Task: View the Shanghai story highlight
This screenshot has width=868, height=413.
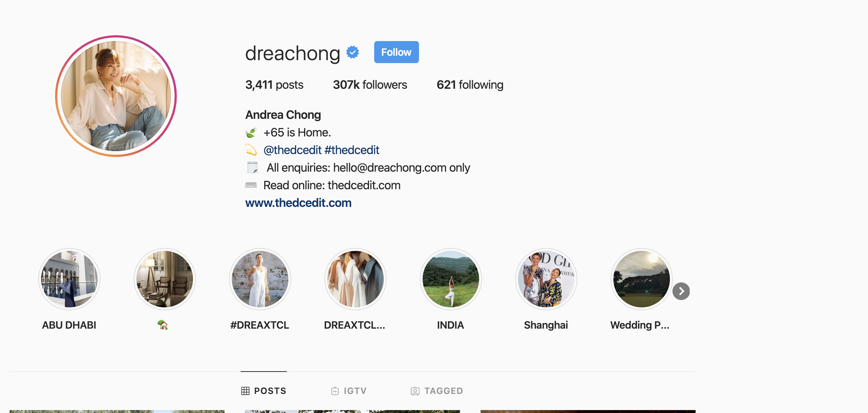Action: click(x=546, y=279)
